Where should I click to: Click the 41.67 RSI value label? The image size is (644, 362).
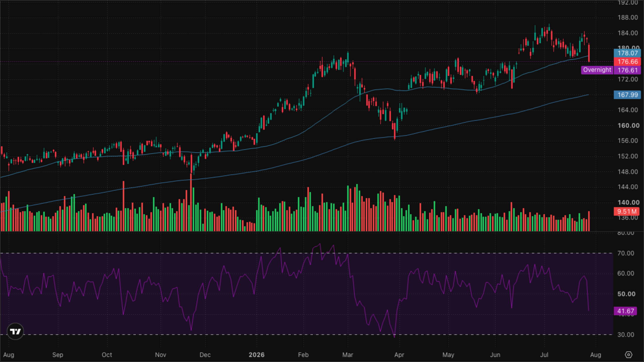pos(625,311)
